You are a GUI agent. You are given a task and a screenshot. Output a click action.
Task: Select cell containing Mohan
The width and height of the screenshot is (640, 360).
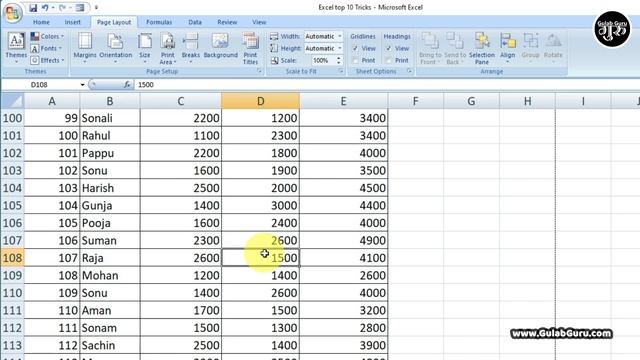click(110, 276)
